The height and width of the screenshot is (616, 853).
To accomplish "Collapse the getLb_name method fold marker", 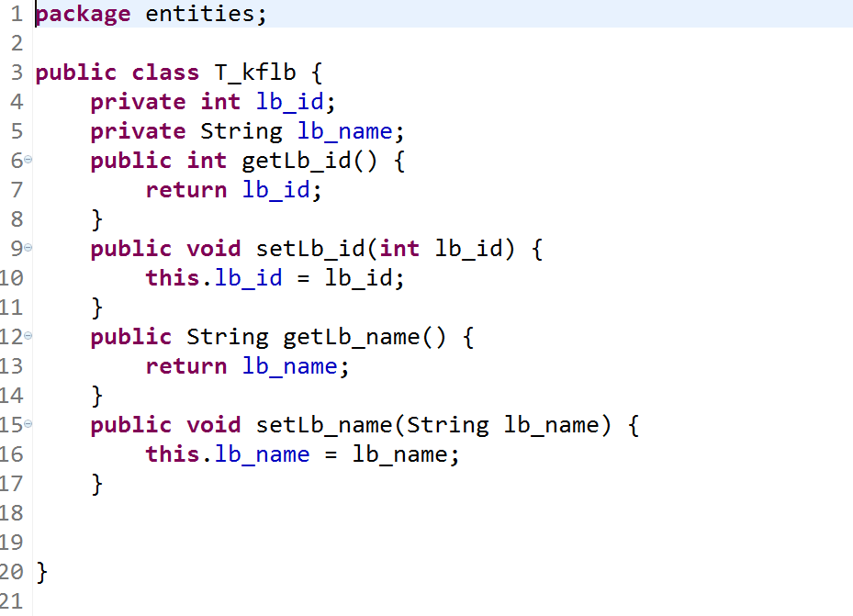I will click(28, 336).
